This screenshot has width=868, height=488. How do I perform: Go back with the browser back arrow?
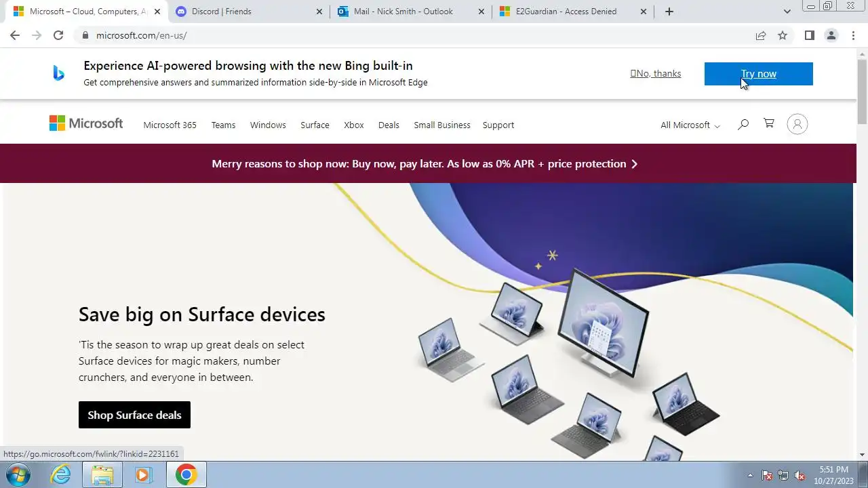[15, 35]
